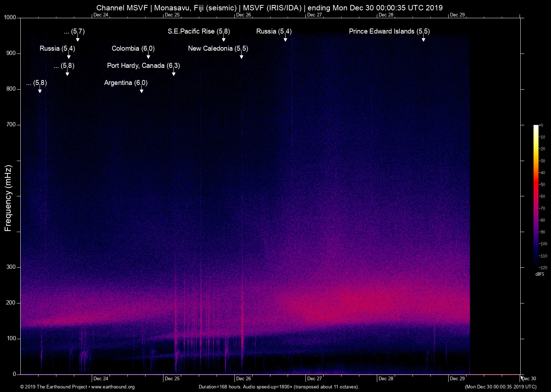Click the bottom-axis Dec 25 date label
The width and height of the screenshot is (551, 392).
tap(172, 379)
